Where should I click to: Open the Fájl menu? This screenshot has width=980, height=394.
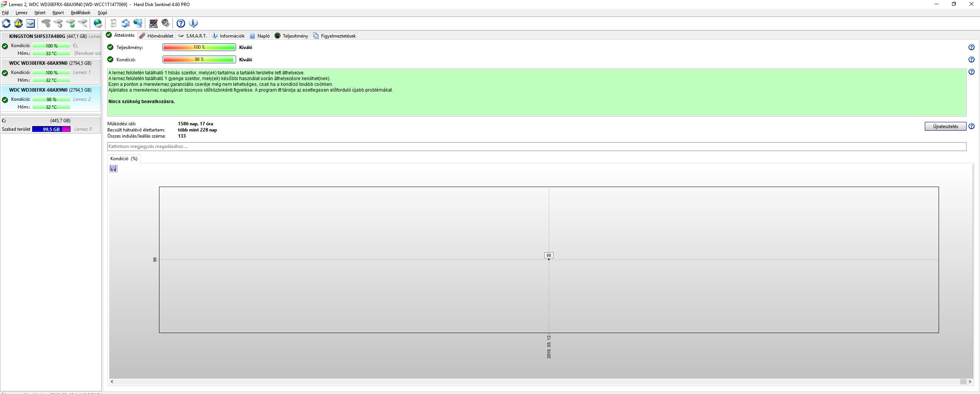click(x=5, y=13)
